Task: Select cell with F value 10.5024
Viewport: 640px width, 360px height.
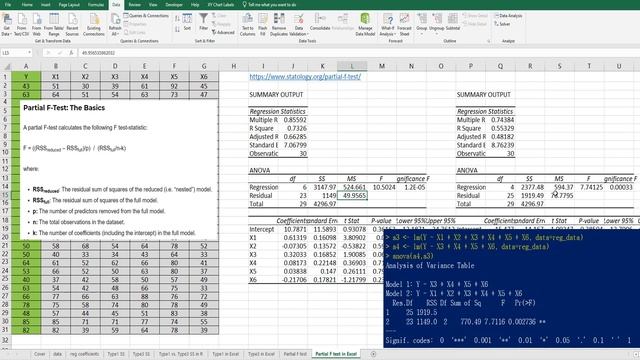Action: pos(382,187)
